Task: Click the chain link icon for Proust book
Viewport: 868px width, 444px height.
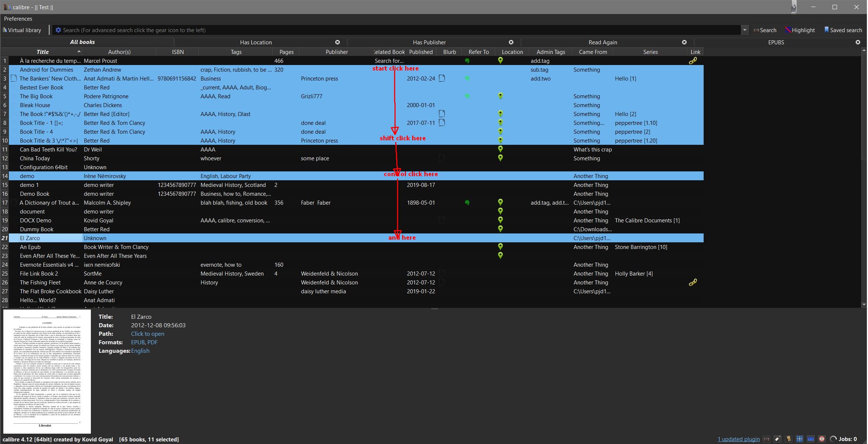Action: (693, 61)
